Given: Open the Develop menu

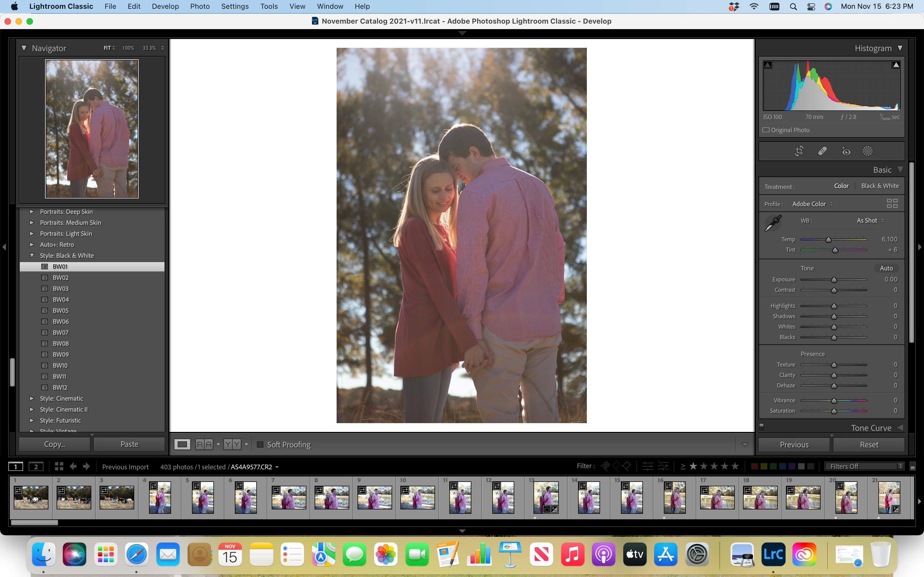Looking at the screenshot, I should pyautogui.click(x=165, y=7).
